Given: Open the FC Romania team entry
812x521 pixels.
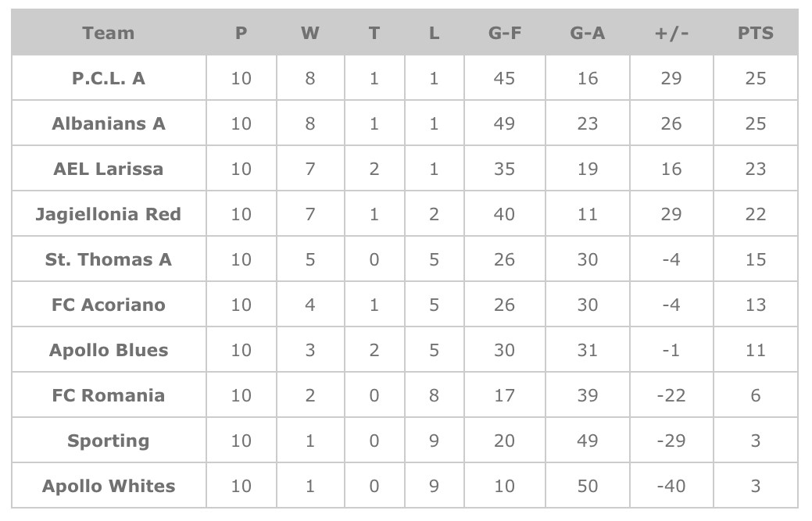Looking at the screenshot, I should point(108,395).
